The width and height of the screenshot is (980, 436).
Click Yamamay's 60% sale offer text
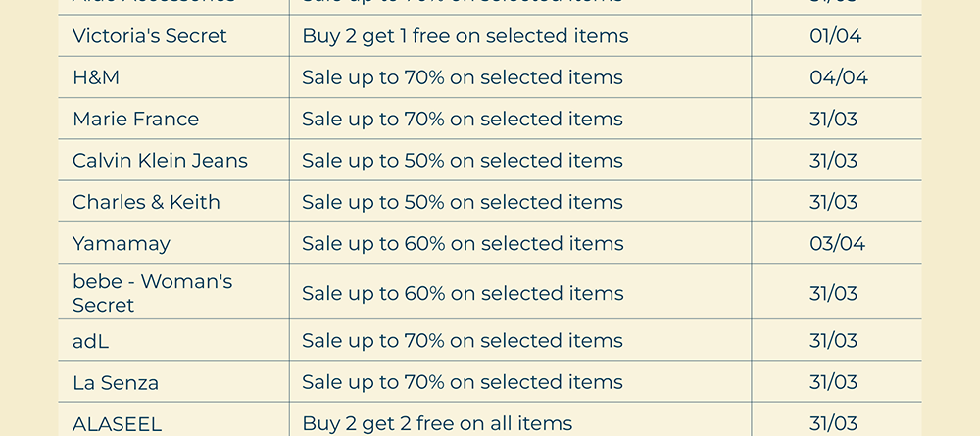(462, 244)
